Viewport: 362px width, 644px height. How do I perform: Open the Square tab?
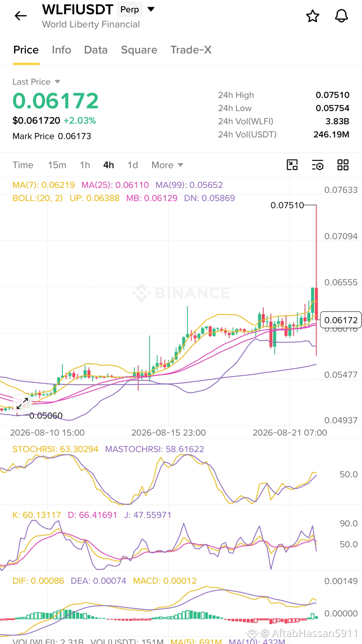139,50
